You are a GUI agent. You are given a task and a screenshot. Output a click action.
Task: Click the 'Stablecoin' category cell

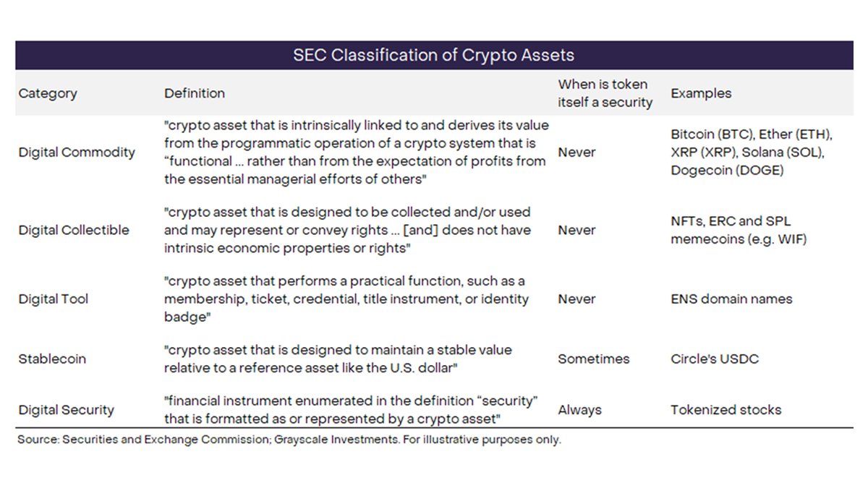click(52, 359)
